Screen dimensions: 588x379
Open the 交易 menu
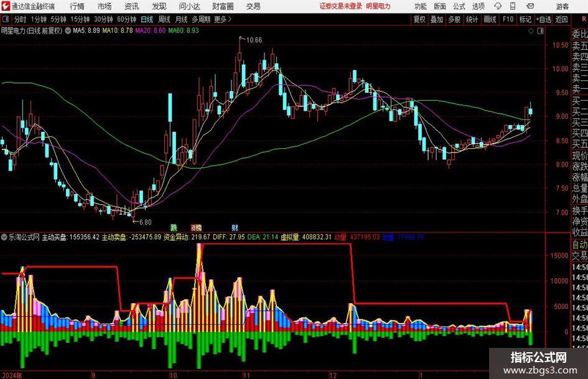point(253,6)
